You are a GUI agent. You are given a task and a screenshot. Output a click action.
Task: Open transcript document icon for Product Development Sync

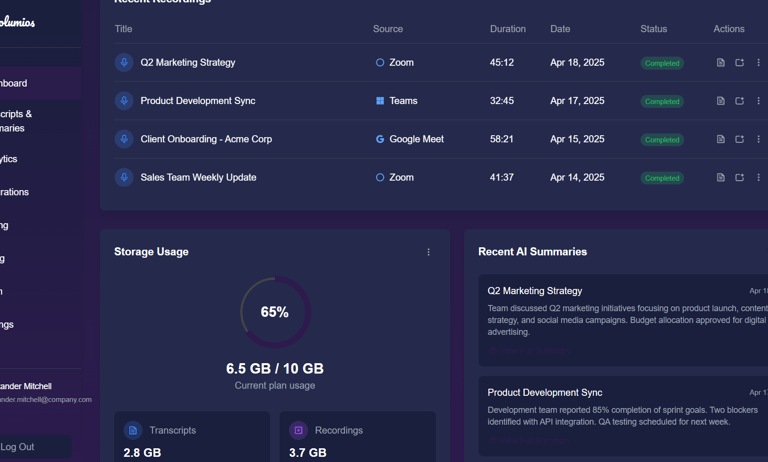tap(721, 101)
